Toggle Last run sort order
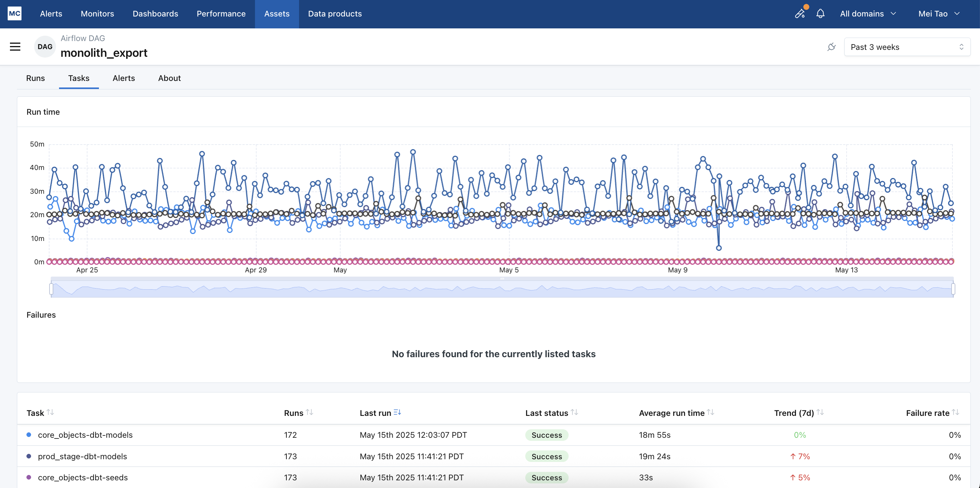 point(397,412)
